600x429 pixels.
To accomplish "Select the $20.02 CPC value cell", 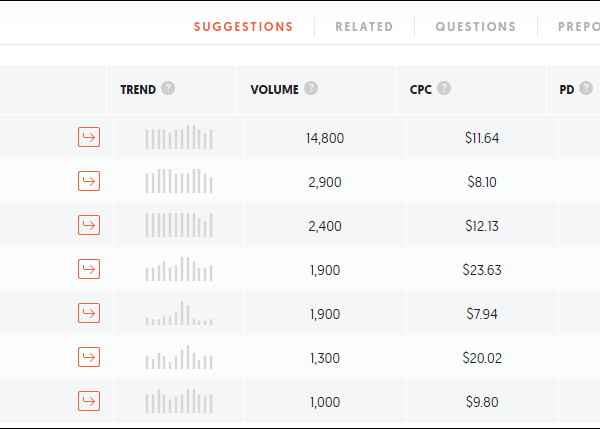I will click(x=481, y=358).
